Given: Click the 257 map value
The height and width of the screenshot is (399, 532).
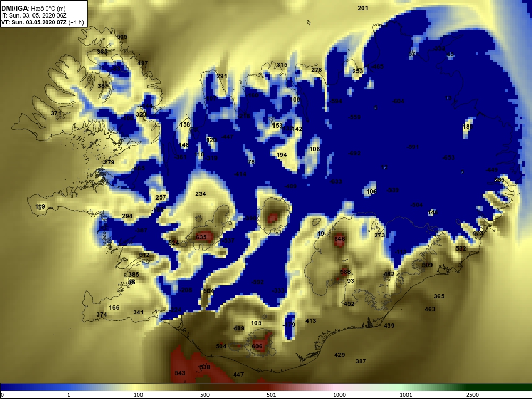Looking at the screenshot, I should tap(161, 197).
